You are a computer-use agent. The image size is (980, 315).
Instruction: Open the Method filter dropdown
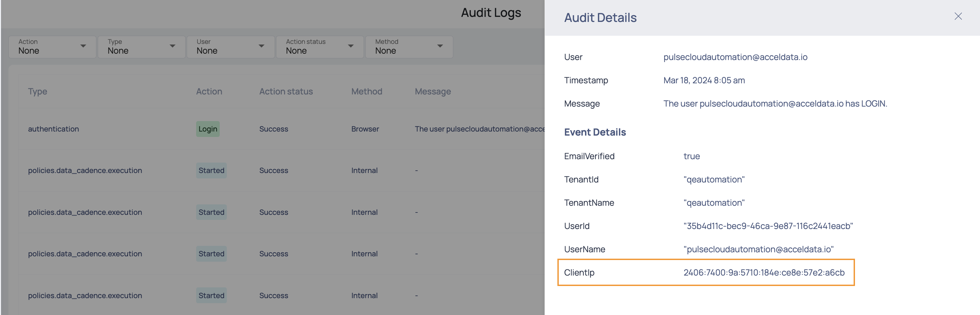(409, 47)
